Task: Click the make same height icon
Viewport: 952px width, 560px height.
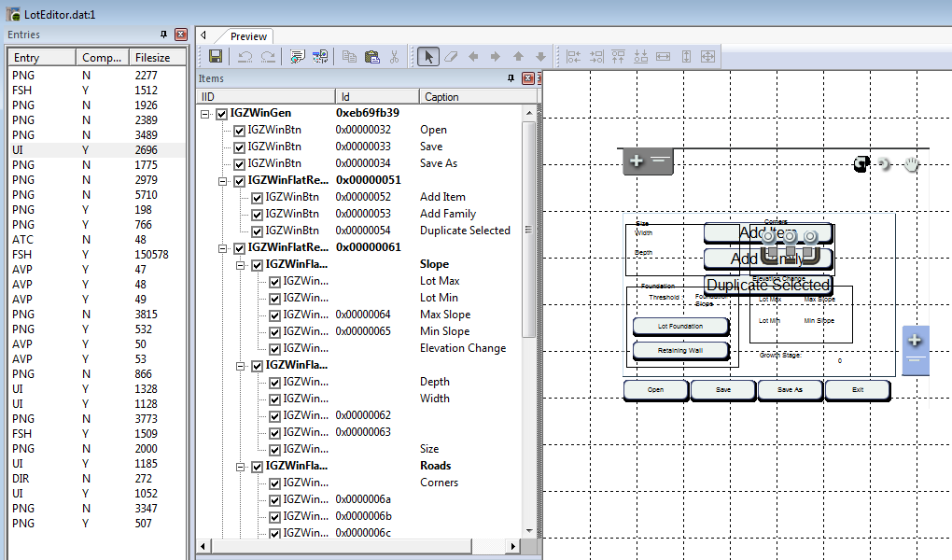Action: [686, 57]
